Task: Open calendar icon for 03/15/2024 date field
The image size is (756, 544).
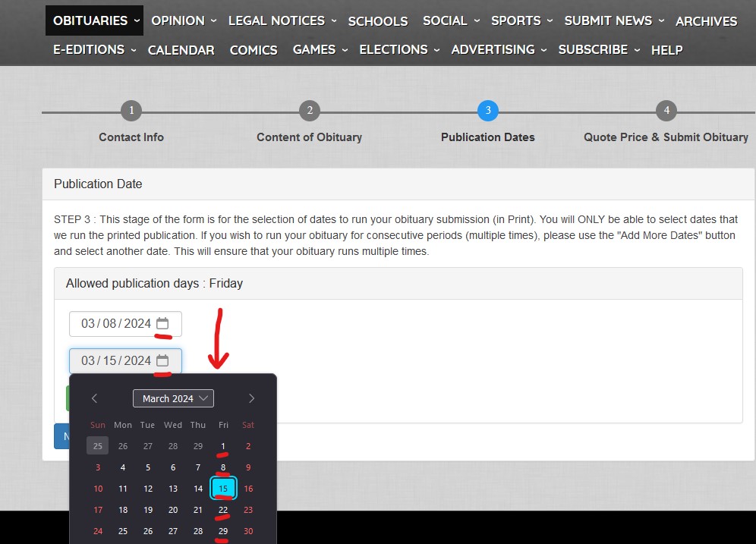Action: coord(162,361)
